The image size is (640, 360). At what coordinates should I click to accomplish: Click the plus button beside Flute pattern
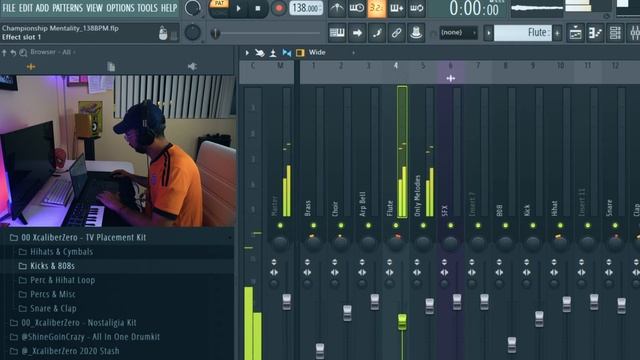coord(557,33)
